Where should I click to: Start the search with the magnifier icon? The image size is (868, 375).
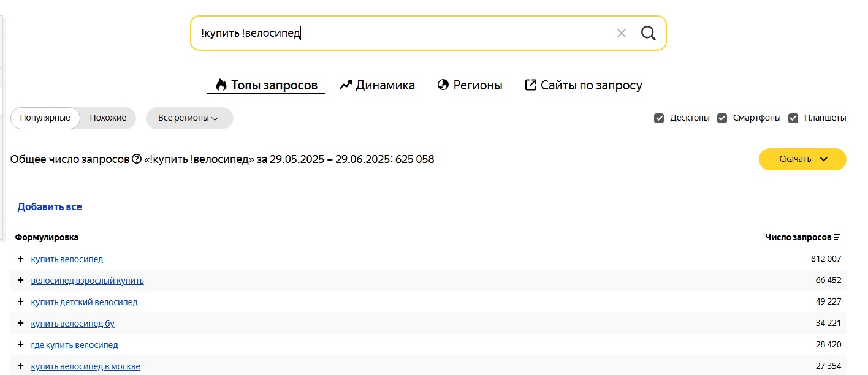(x=647, y=33)
